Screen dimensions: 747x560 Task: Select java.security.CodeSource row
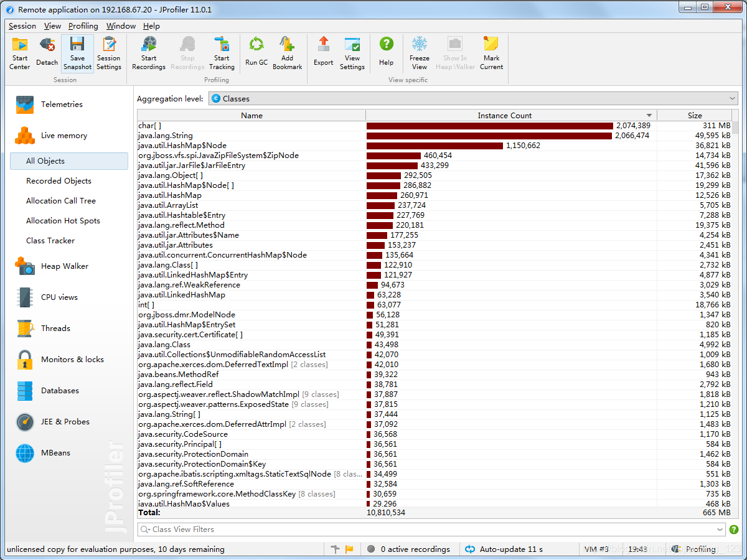pyautogui.click(x=435, y=434)
